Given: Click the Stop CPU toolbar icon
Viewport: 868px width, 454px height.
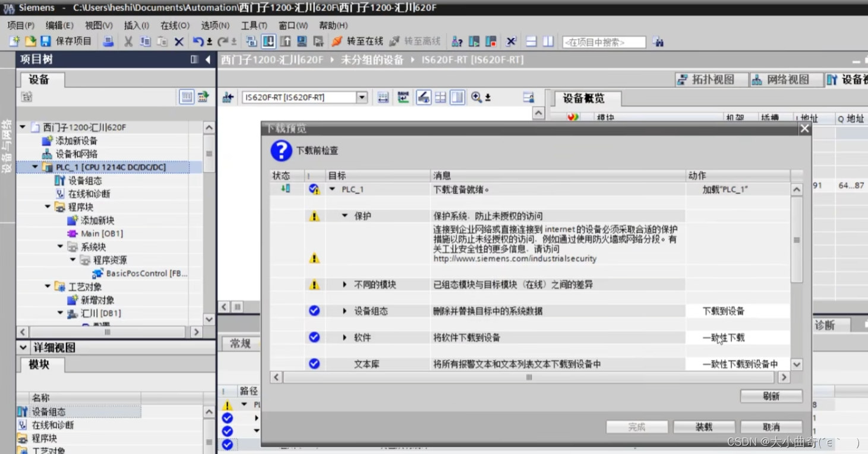Looking at the screenshot, I should 491,42.
